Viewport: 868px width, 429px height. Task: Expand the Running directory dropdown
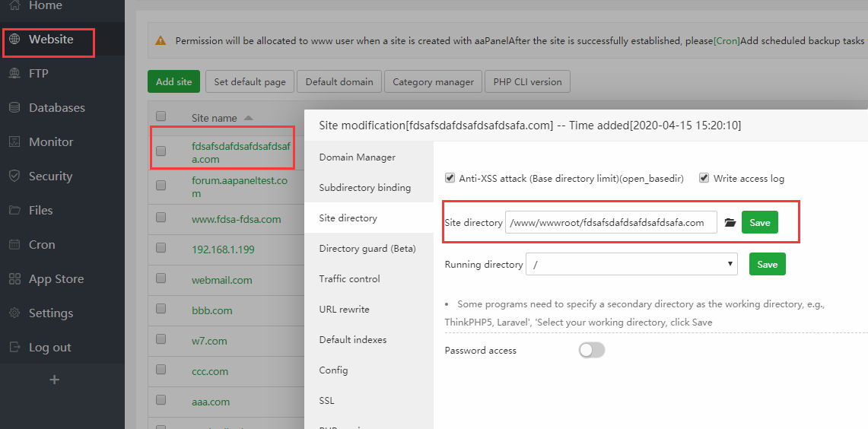pyautogui.click(x=631, y=264)
